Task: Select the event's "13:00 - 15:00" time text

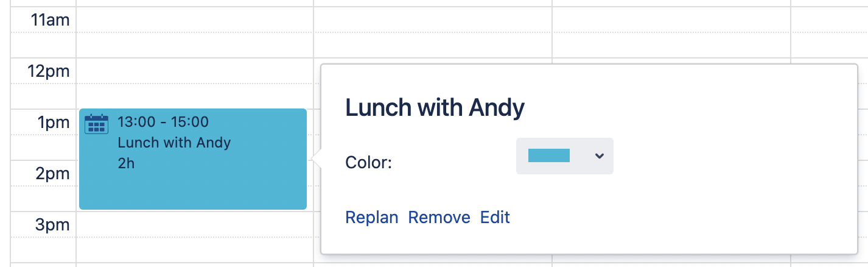Action: point(163,122)
